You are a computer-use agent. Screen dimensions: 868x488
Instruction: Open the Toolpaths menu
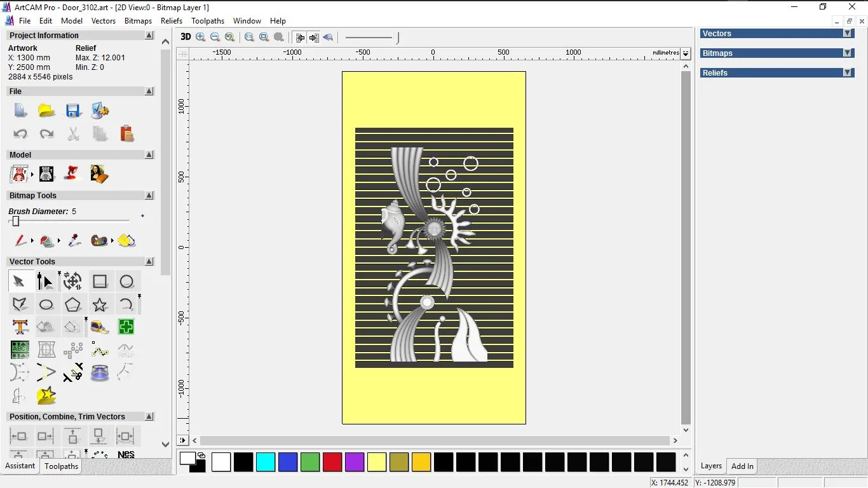point(208,21)
